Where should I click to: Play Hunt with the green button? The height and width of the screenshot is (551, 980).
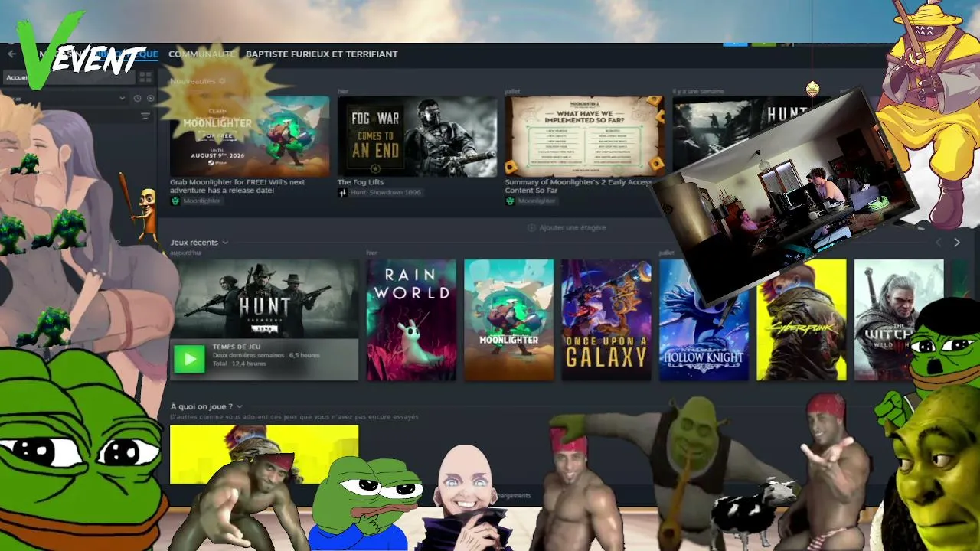189,359
